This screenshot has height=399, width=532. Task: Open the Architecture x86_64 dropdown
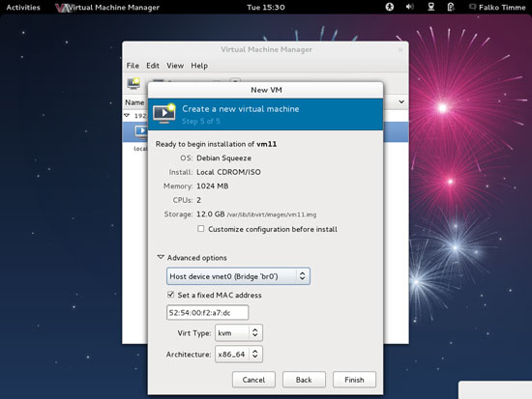tap(239, 355)
